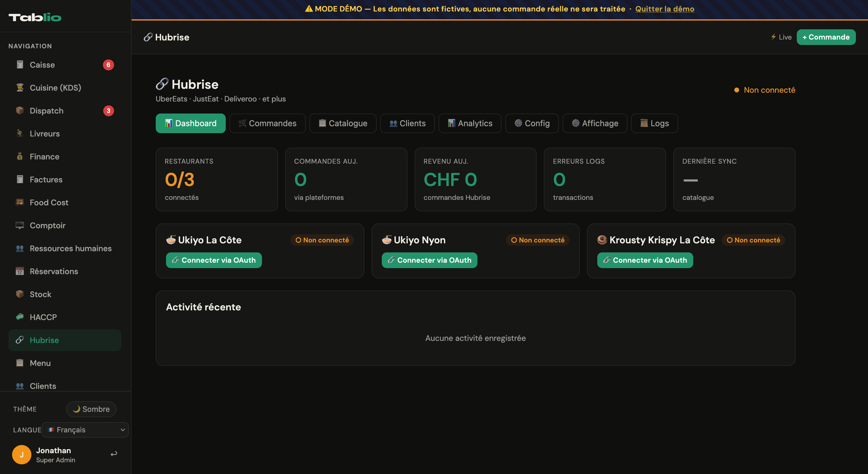Image resolution: width=868 pixels, height=474 pixels.
Task: Click the Super Admin role label
Action: coord(56,460)
